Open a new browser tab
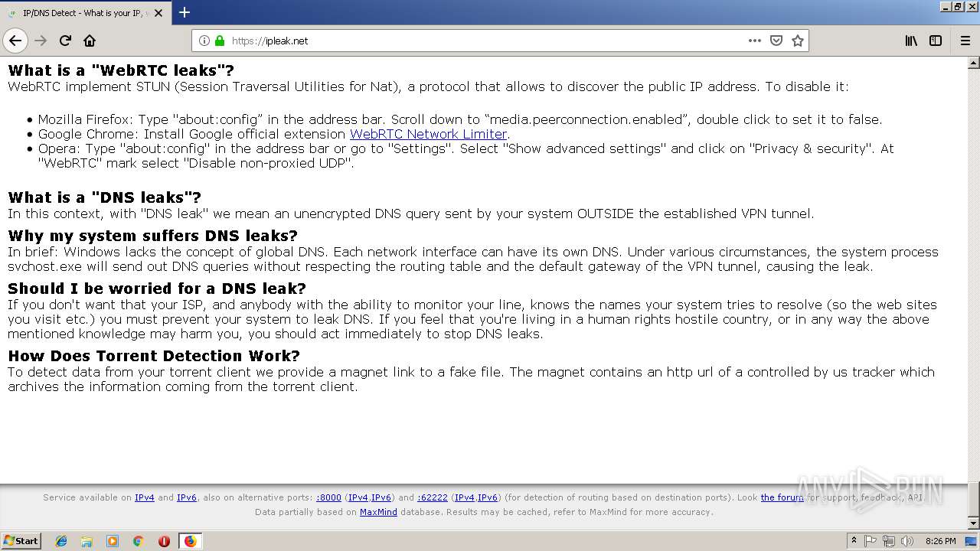This screenshot has width=980, height=551. pos(184,12)
